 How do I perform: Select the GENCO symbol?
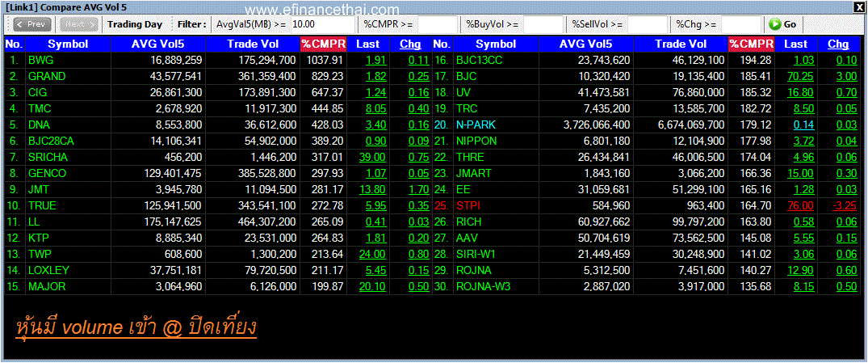(47, 174)
